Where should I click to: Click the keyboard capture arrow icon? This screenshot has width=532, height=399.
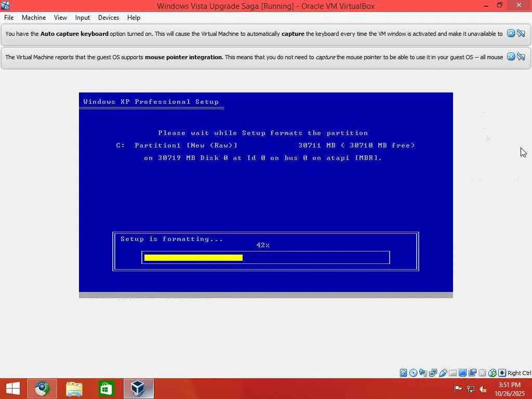[502, 373]
